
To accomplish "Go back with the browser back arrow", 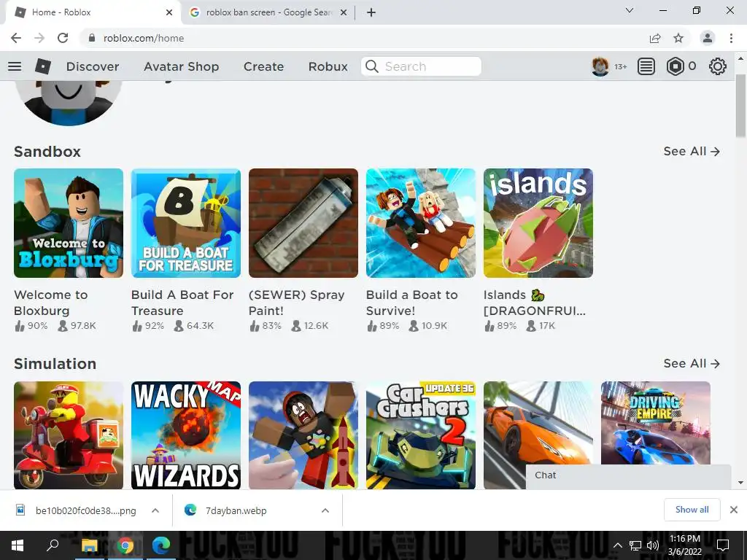I will pyautogui.click(x=16, y=38).
